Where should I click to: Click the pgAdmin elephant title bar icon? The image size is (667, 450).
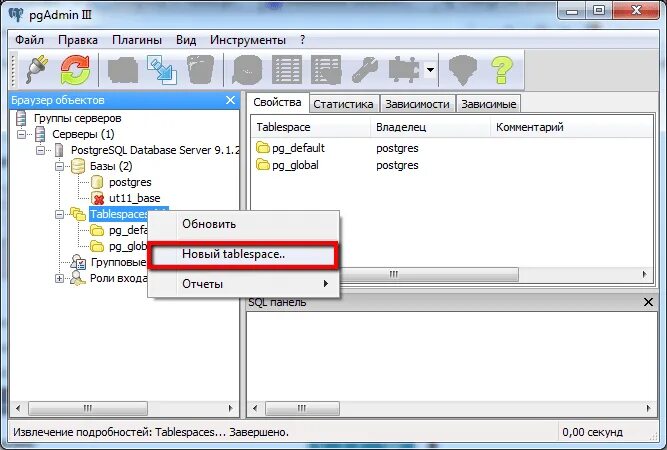pyautogui.click(x=16, y=14)
